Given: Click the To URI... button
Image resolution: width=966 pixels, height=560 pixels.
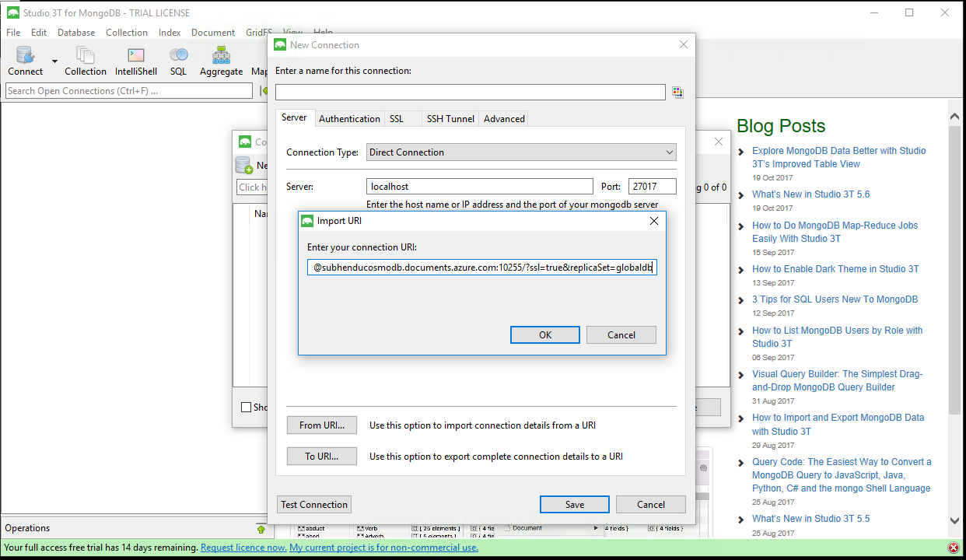Looking at the screenshot, I should click(322, 457).
